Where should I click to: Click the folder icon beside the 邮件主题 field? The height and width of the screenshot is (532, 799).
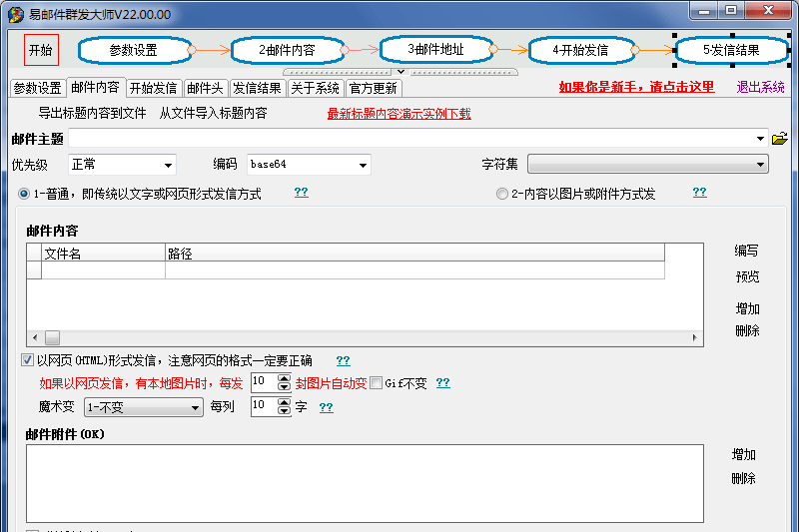point(780,139)
